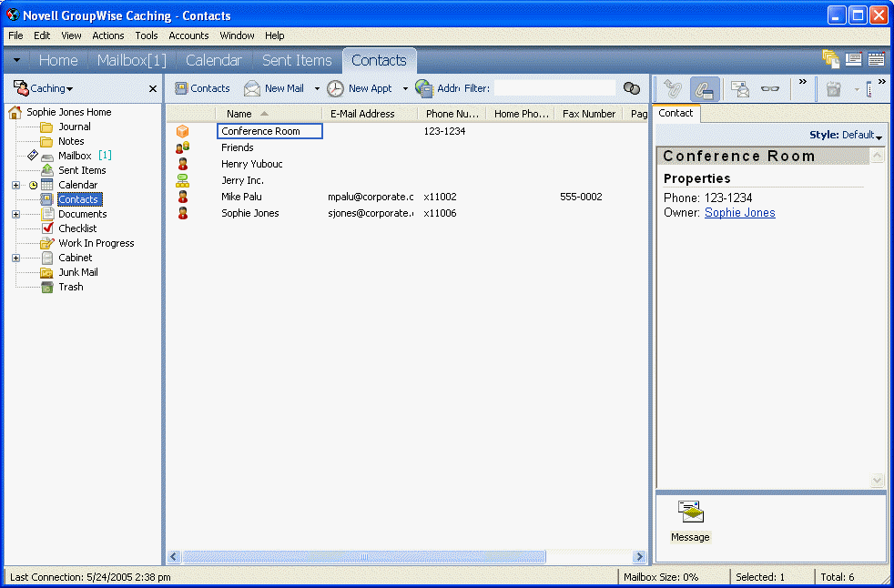Click the Trash folder icon

click(x=48, y=287)
